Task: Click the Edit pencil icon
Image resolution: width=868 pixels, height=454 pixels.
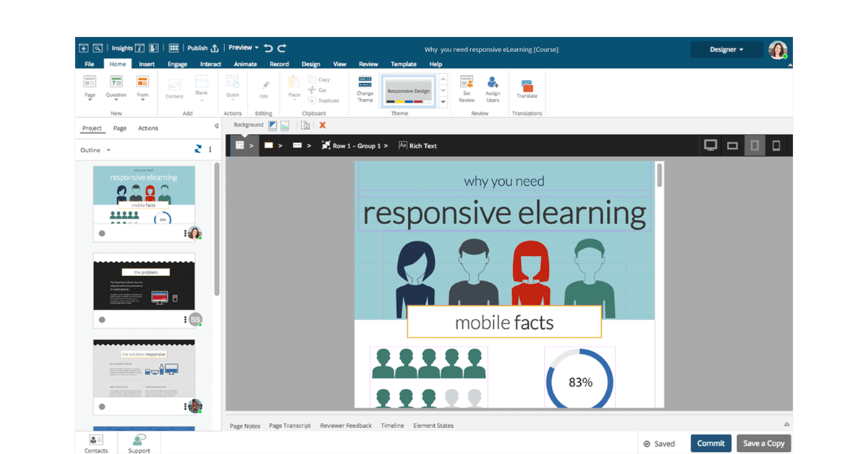Action: pos(264,84)
